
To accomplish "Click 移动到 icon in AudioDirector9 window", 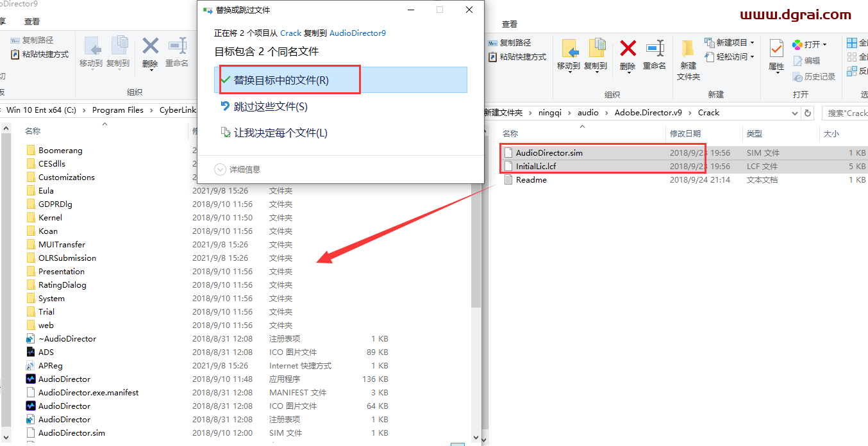I will pos(91,52).
